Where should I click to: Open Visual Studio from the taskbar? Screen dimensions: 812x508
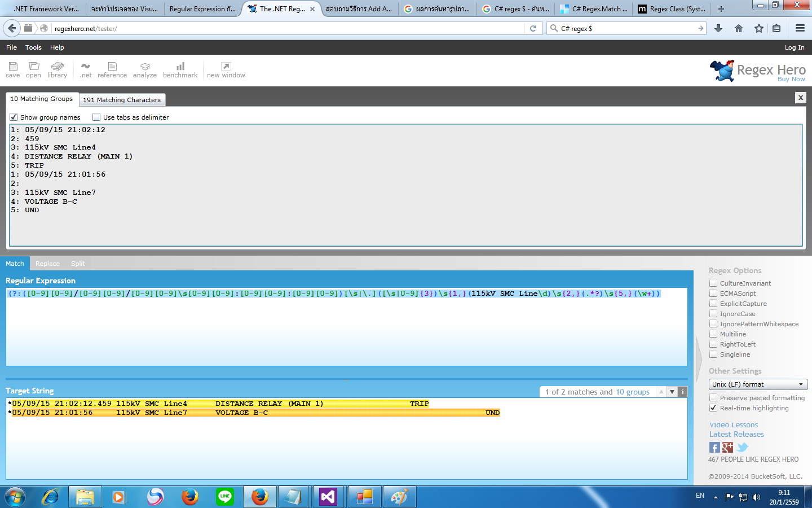(x=329, y=497)
